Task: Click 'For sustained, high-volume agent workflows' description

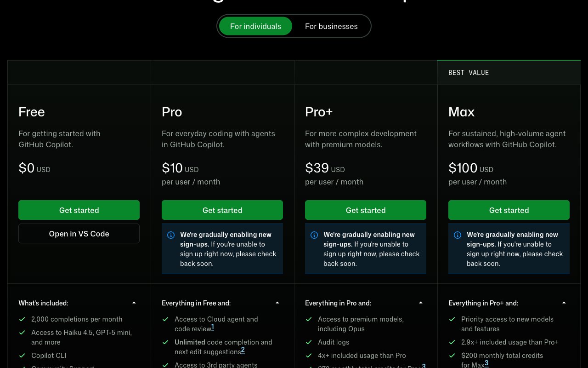Action: click(507, 139)
